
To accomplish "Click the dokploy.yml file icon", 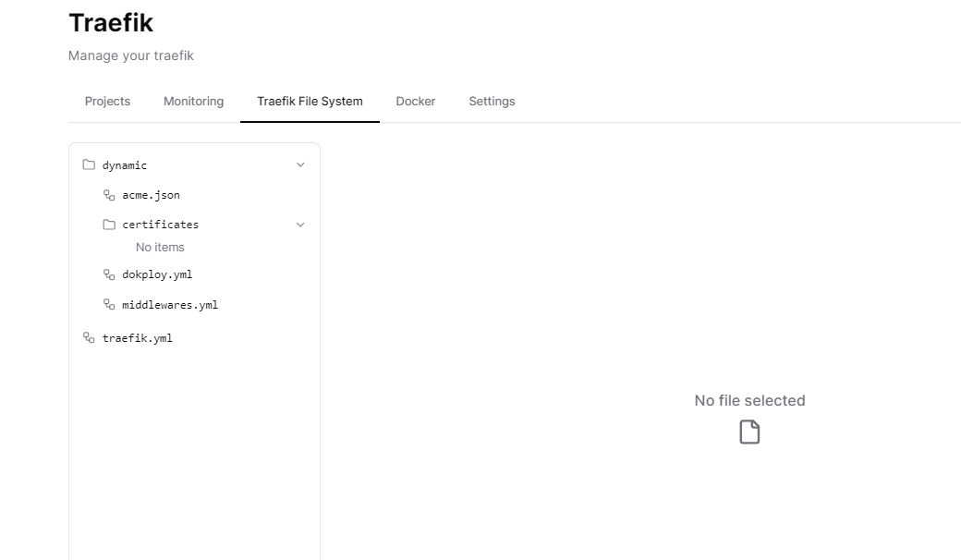I will (109, 274).
